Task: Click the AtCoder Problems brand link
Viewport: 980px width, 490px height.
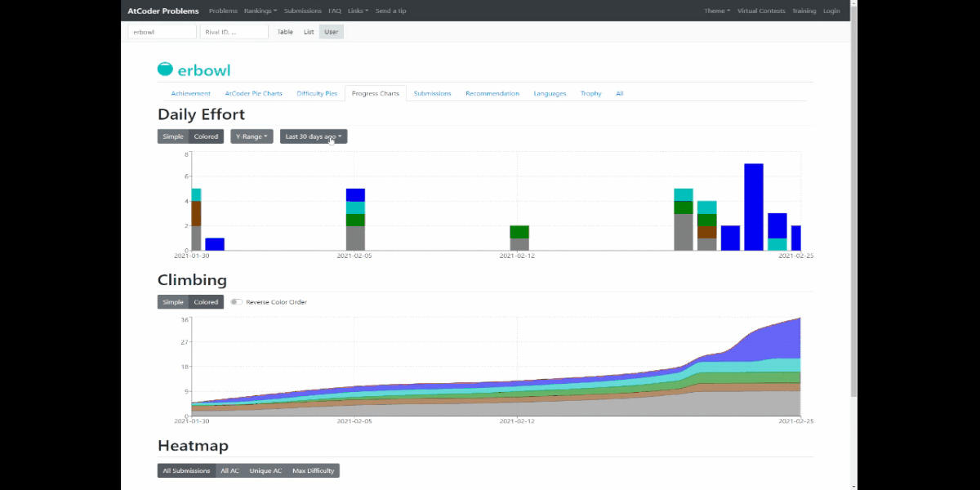Action: pyautogui.click(x=163, y=11)
